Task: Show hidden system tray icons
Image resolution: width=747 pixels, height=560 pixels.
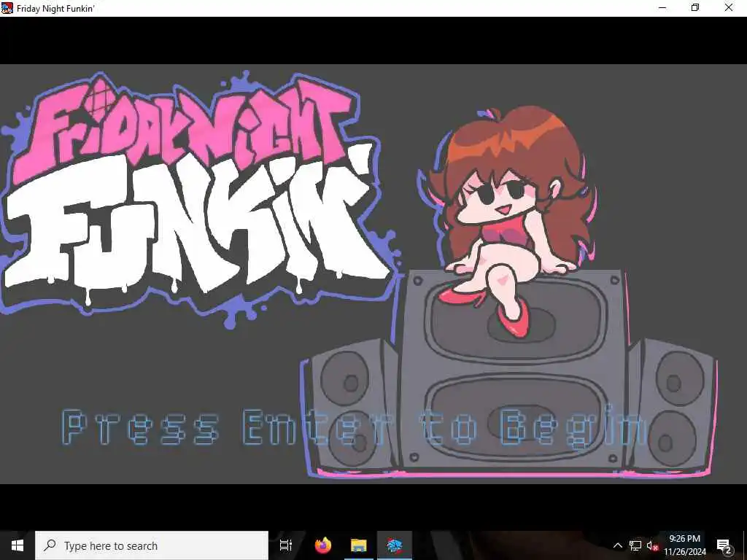Action: [x=617, y=545]
